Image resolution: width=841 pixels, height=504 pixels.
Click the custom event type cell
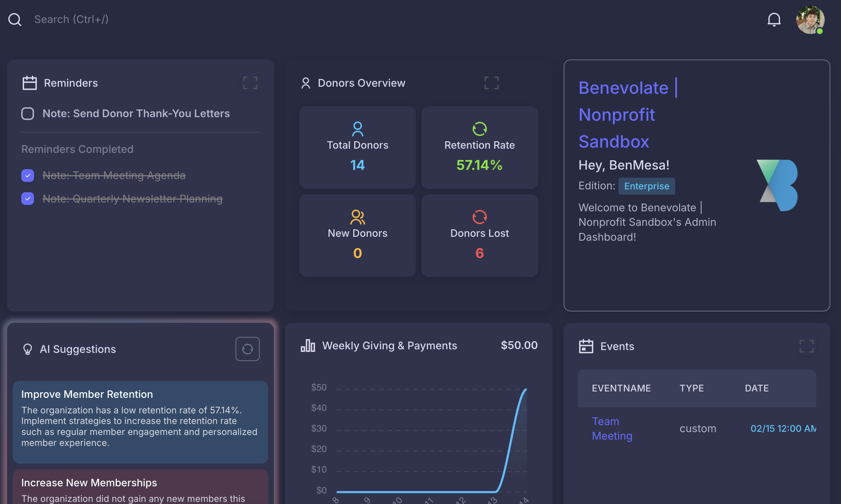pos(698,429)
